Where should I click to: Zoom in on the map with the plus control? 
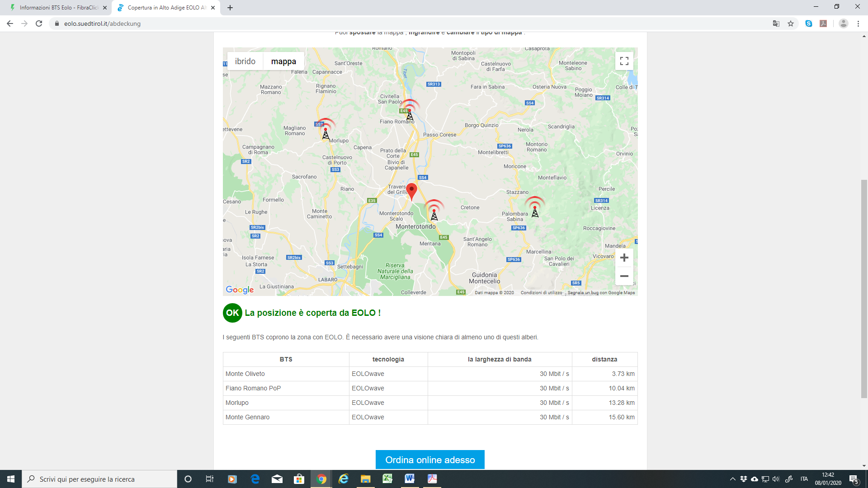pos(624,257)
